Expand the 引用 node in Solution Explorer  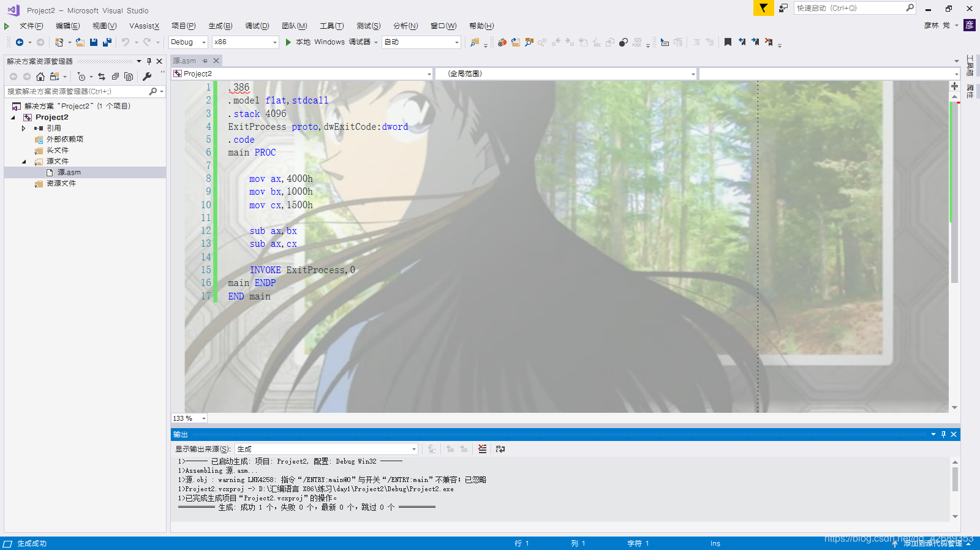tap(24, 129)
